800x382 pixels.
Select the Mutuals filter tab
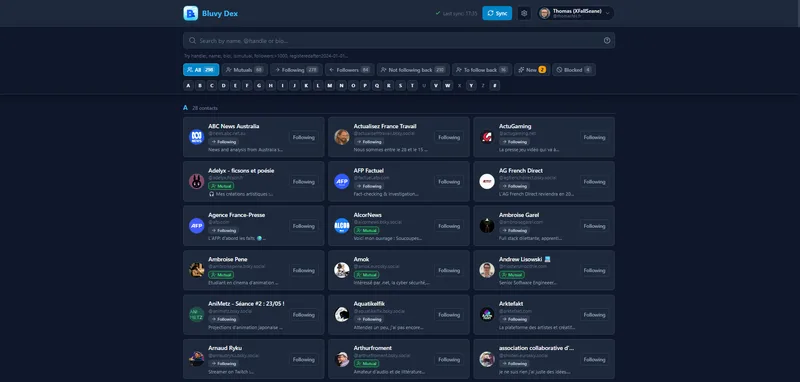click(245, 70)
